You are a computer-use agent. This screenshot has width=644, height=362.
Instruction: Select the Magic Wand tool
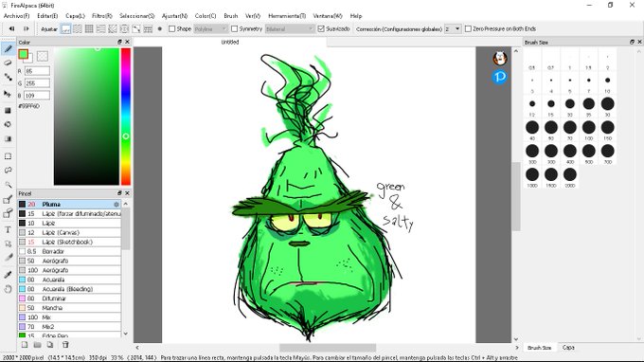pos(8,185)
